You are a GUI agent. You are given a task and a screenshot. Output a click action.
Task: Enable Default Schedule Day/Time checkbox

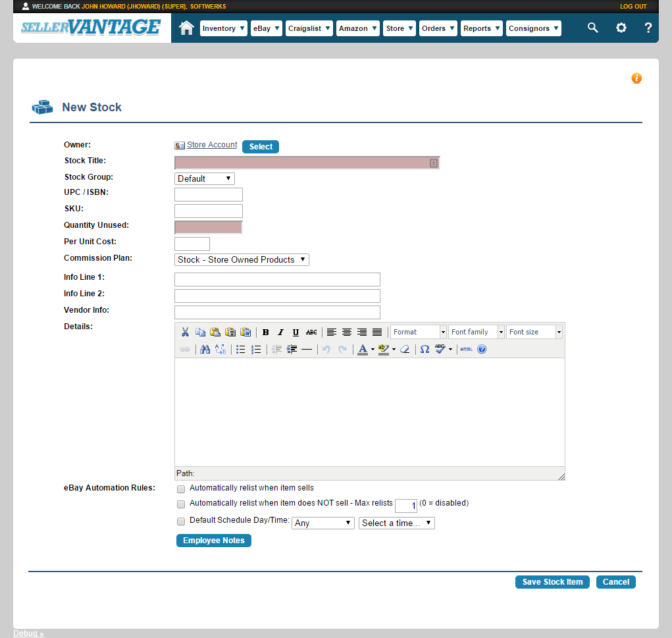pos(181,521)
